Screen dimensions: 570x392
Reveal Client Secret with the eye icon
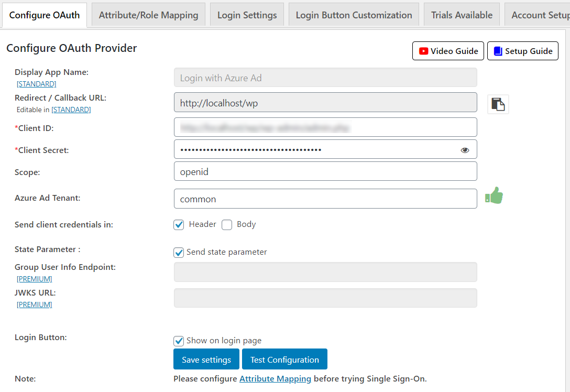click(465, 150)
